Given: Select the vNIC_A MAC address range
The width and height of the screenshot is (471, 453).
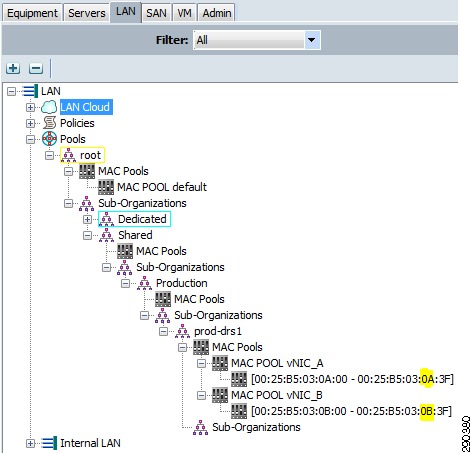Looking at the screenshot, I should tap(352, 379).
